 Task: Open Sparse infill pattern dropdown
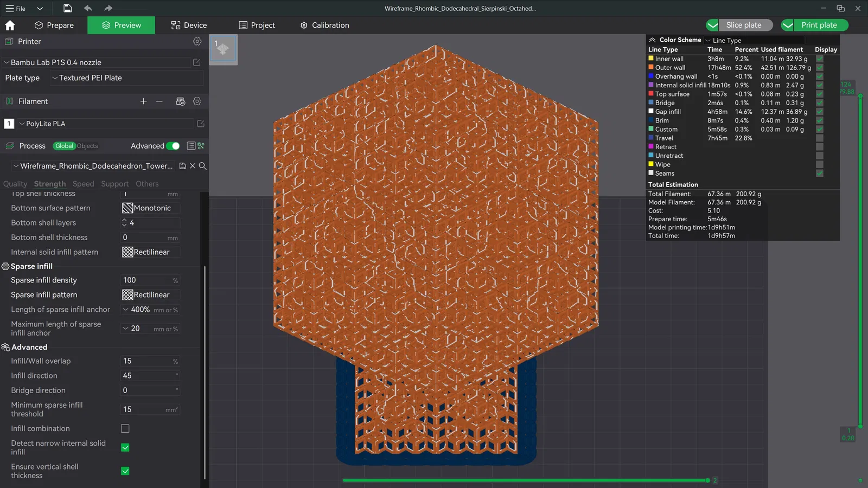150,295
